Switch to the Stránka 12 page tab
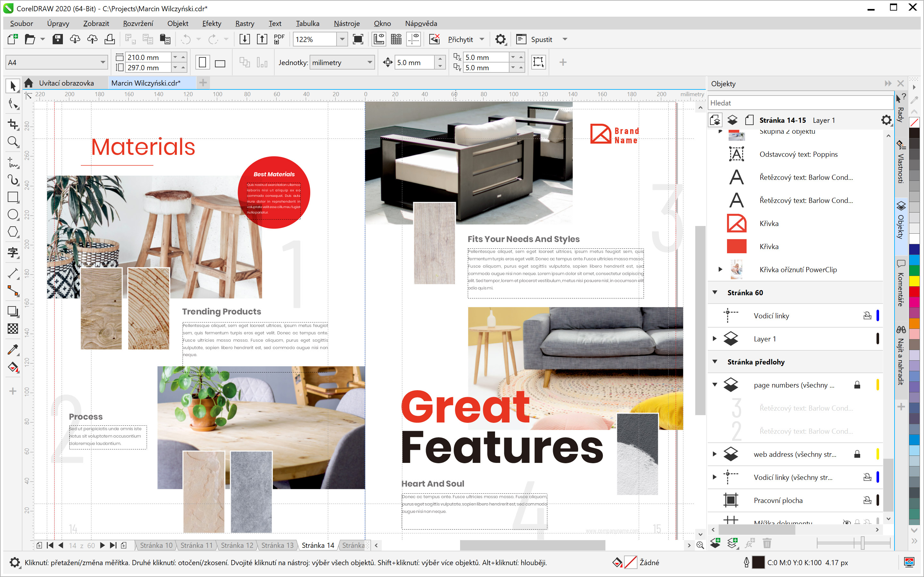 237,545
